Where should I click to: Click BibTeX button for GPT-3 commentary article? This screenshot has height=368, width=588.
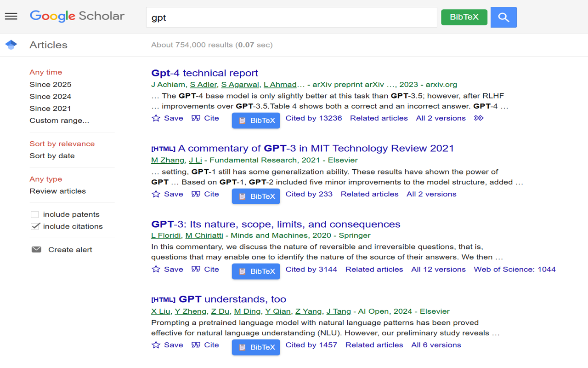point(256,196)
